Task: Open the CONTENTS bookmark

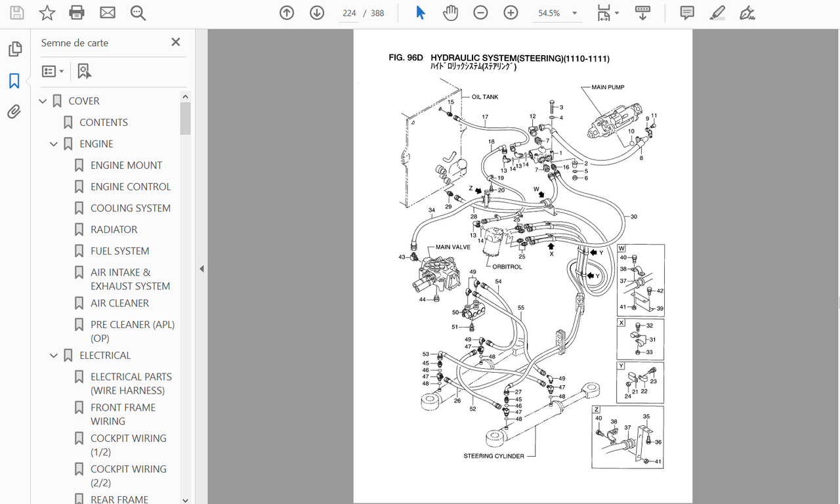Action: [x=104, y=122]
